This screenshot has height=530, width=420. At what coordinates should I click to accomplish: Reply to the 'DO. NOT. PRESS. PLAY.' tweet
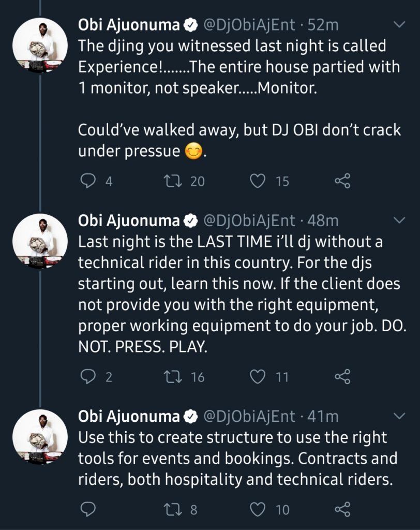click(x=89, y=377)
